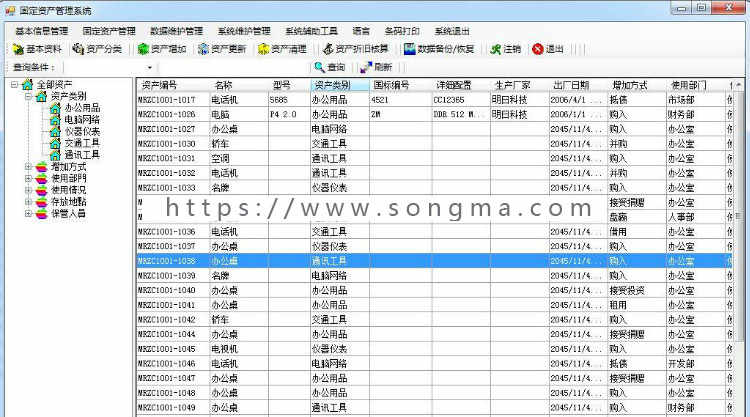The width and height of the screenshot is (750, 417).
Task: Open 资产折旧核算 from the toolbar
Action: point(355,49)
